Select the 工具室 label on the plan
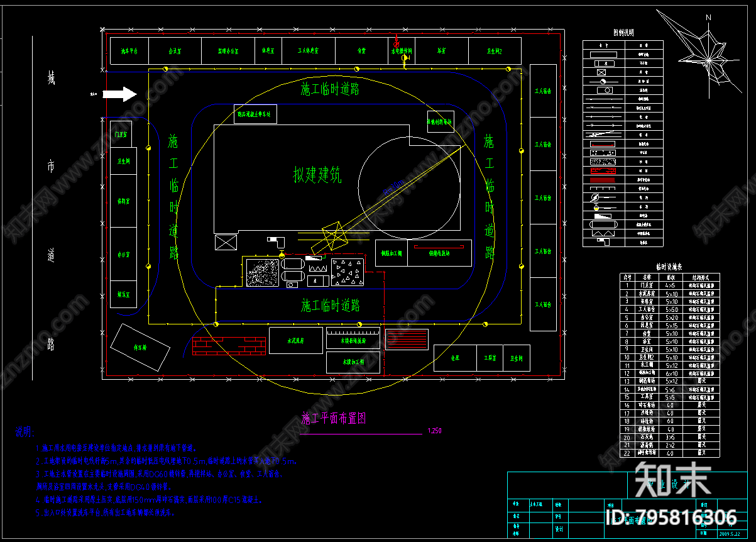This screenshot has width=756, height=542. pyautogui.click(x=490, y=358)
